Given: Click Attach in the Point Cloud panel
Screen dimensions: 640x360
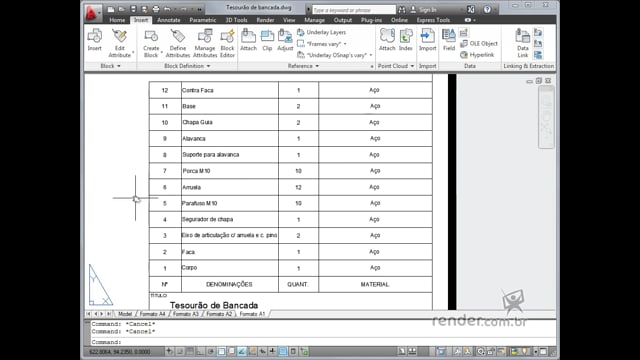Looking at the screenshot, I should (387, 40).
